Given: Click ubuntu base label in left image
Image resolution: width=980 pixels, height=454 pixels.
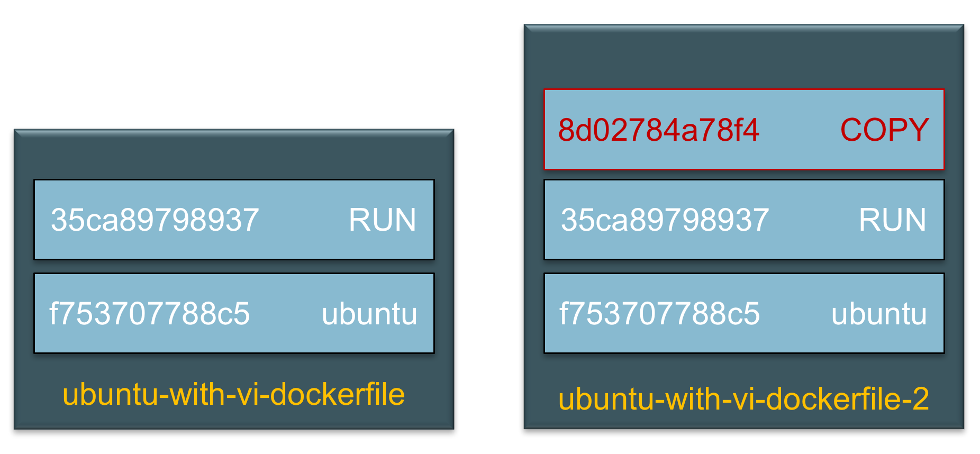Looking at the screenshot, I should click(369, 314).
